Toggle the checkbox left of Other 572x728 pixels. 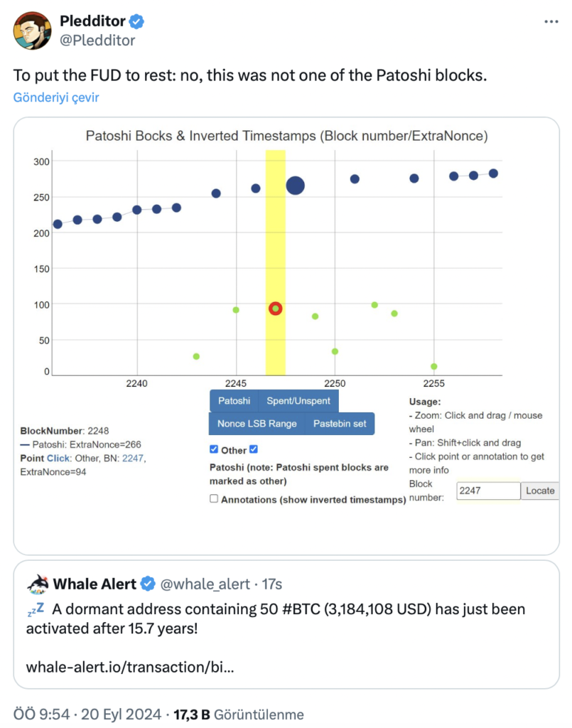(214, 449)
